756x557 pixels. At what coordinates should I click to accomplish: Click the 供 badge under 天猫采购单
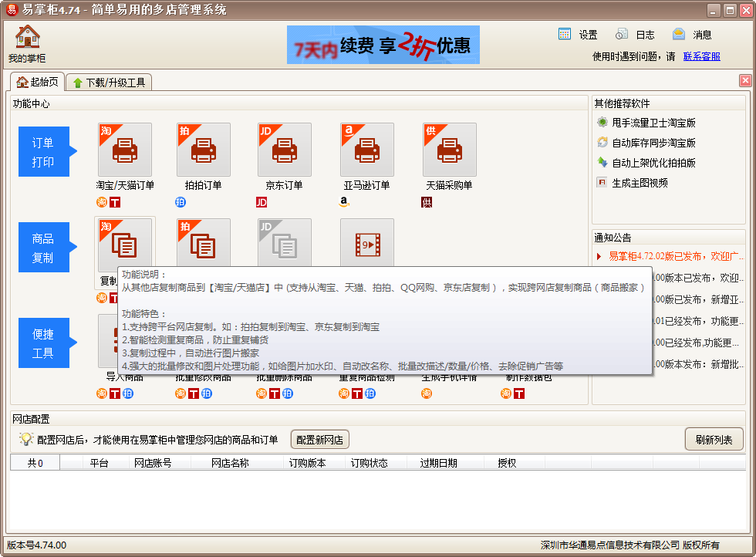pyautogui.click(x=426, y=202)
